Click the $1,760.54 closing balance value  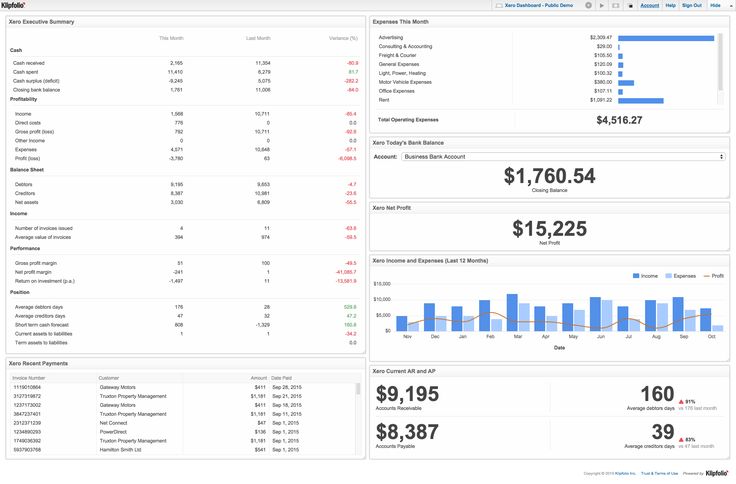click(550, 176)
